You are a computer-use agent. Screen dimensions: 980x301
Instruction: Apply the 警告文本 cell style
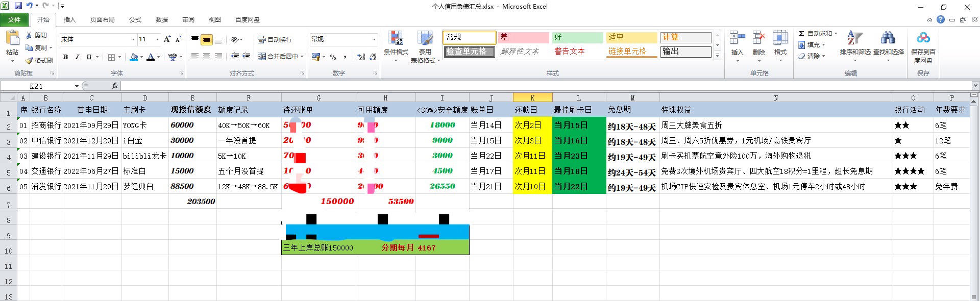point(577,52)
